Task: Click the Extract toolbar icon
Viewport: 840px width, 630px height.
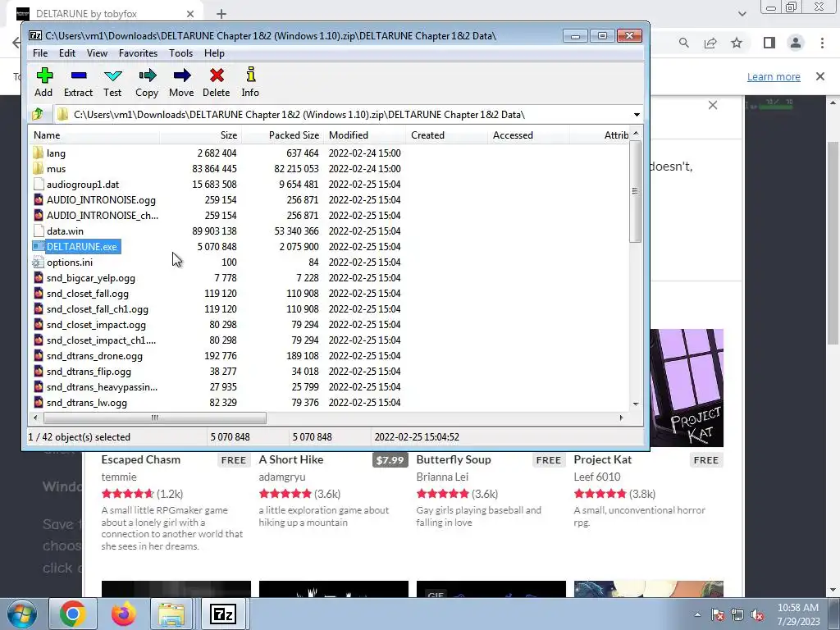Action: pos(78,75)
